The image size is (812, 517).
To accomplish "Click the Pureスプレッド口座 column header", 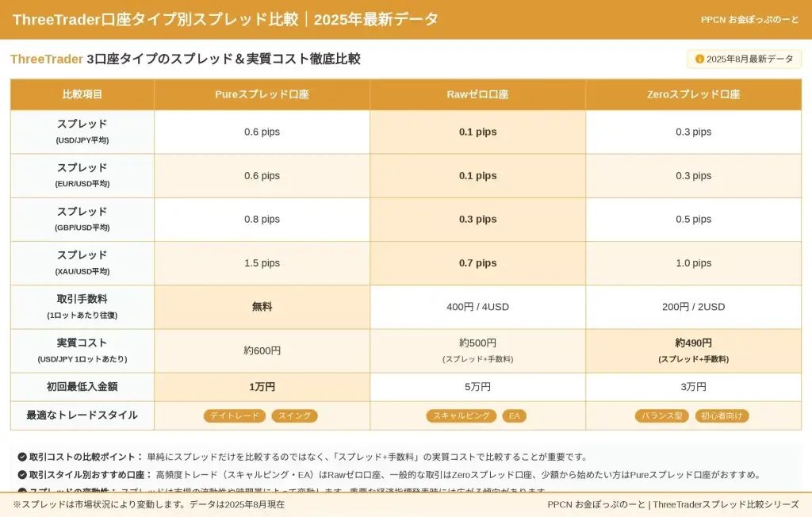I will click(x=262, y=94).
